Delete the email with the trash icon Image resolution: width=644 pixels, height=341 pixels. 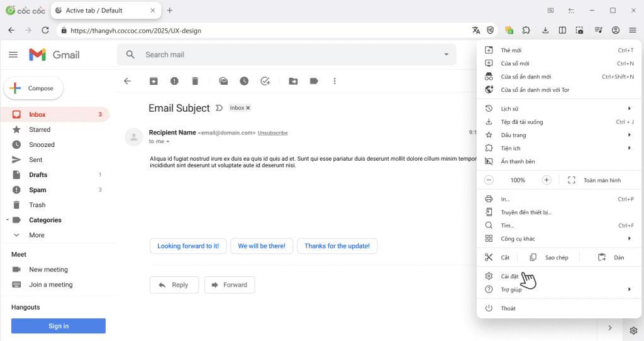point(195,81)
